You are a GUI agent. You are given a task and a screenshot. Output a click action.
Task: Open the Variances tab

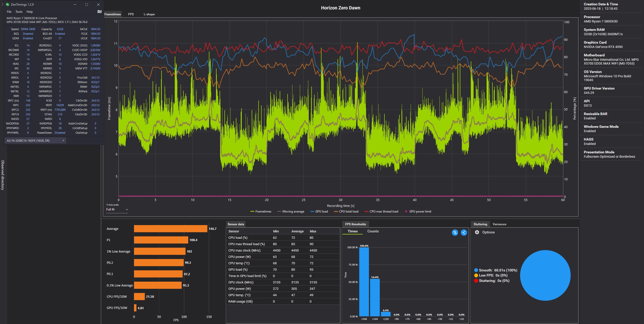point(499,224)
